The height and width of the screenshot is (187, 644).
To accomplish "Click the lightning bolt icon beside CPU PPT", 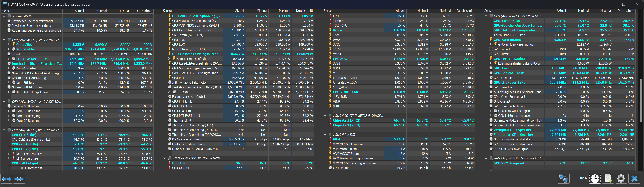I will tap(170, 77).
